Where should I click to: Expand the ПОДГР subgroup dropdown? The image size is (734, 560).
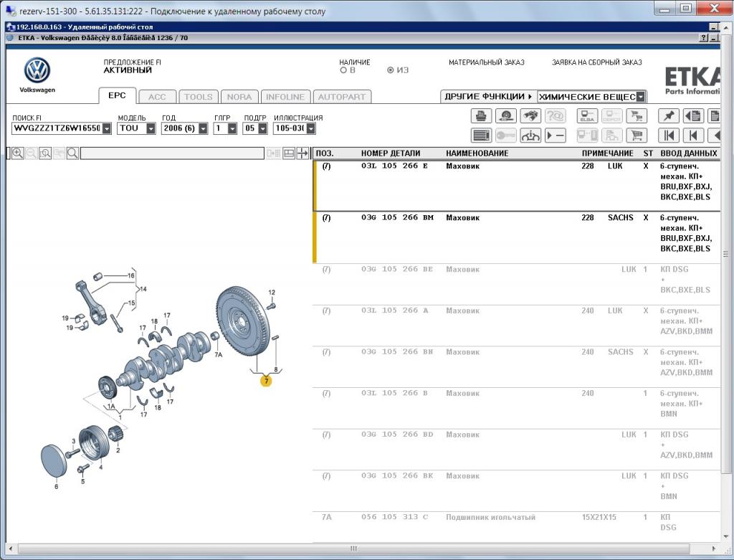coord(262,128)
